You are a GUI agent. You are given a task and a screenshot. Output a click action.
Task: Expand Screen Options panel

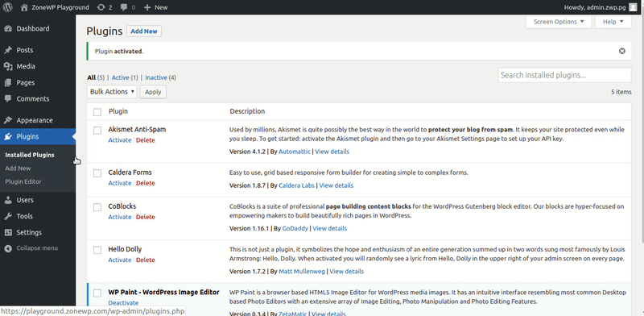(x=559, y=22)
